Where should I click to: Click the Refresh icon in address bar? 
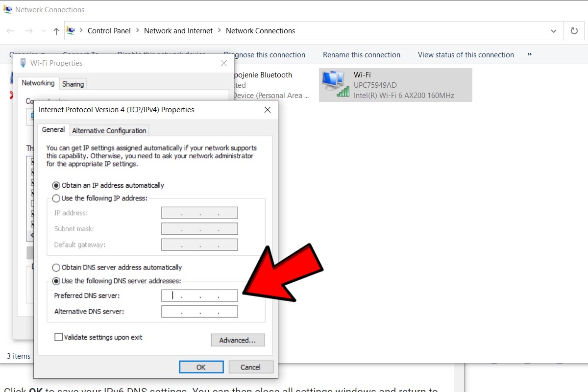pos(574,31)
